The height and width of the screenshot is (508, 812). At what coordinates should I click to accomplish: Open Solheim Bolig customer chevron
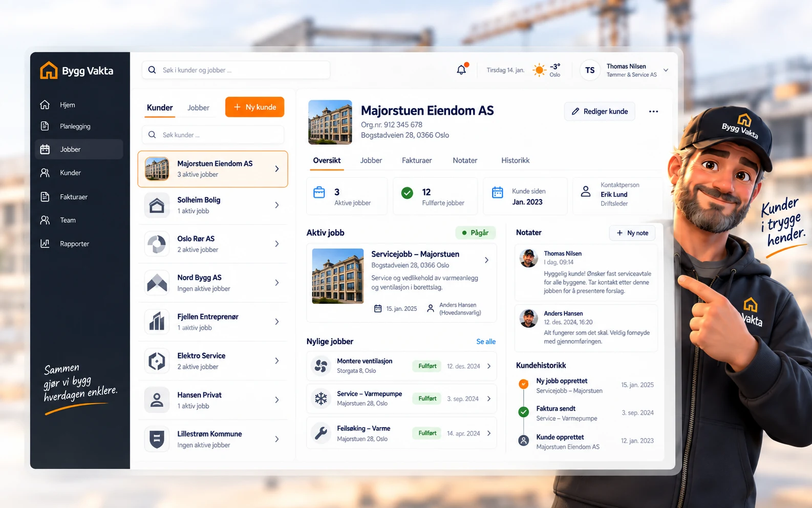pos(277,205)
